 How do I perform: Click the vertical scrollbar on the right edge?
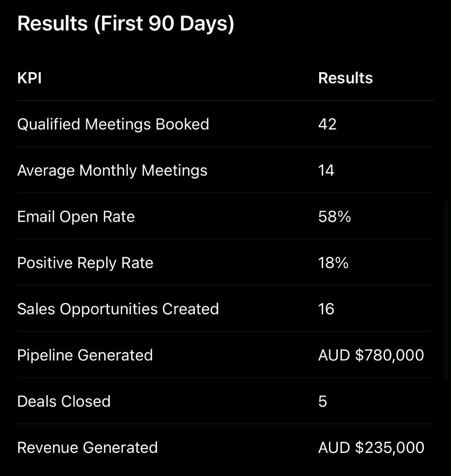click(447, 290)
